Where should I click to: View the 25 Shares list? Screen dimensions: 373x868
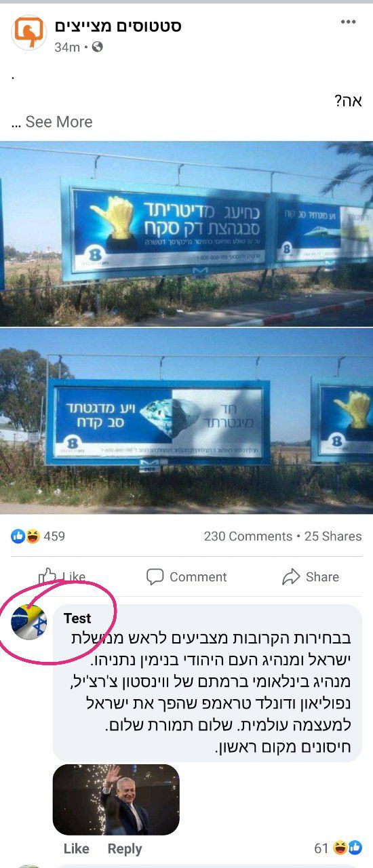(x=333, y=536)
